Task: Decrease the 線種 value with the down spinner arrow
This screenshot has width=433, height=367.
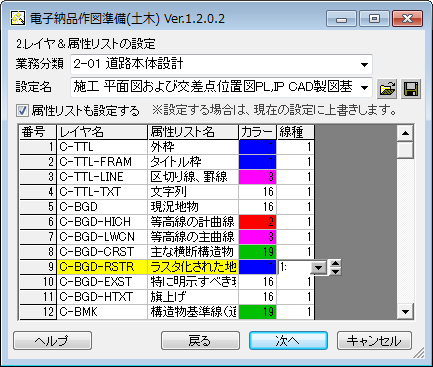Action: (335, 271)
